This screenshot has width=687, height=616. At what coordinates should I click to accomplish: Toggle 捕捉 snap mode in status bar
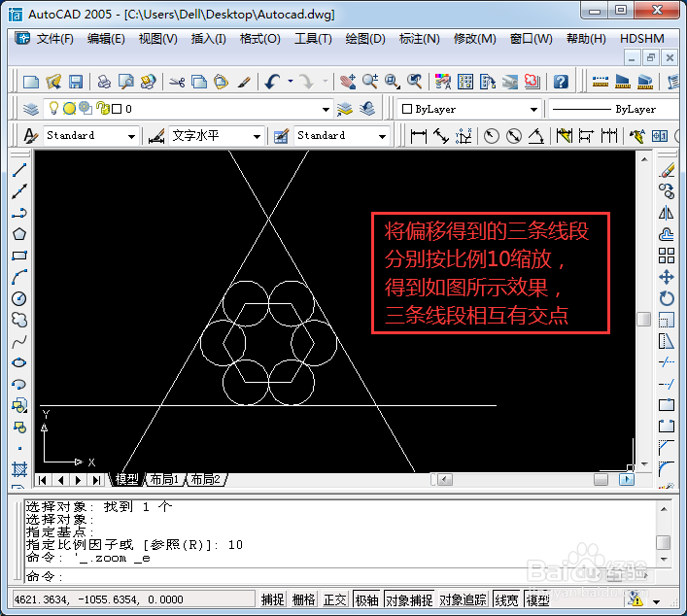[272, 599]
